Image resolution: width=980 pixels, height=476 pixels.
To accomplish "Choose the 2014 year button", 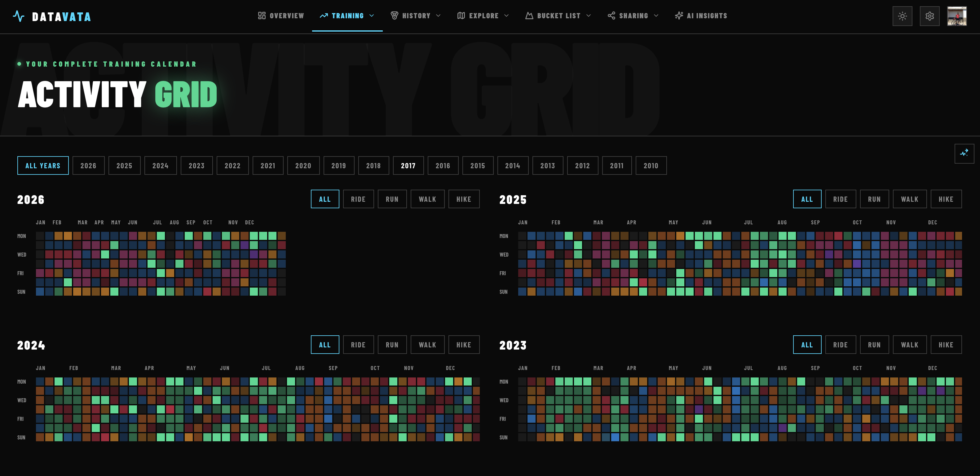I will (x=513, y=165).
